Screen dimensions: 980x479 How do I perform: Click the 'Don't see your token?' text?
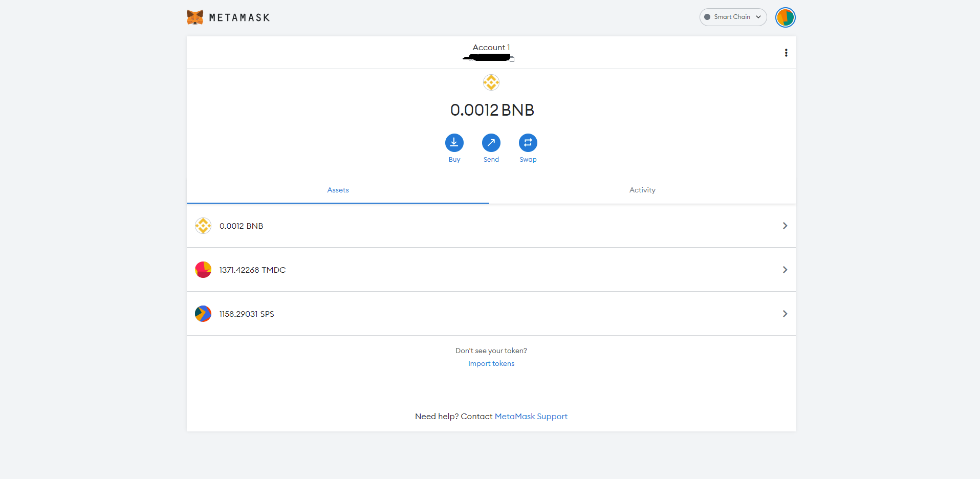[x=491, y=351]
